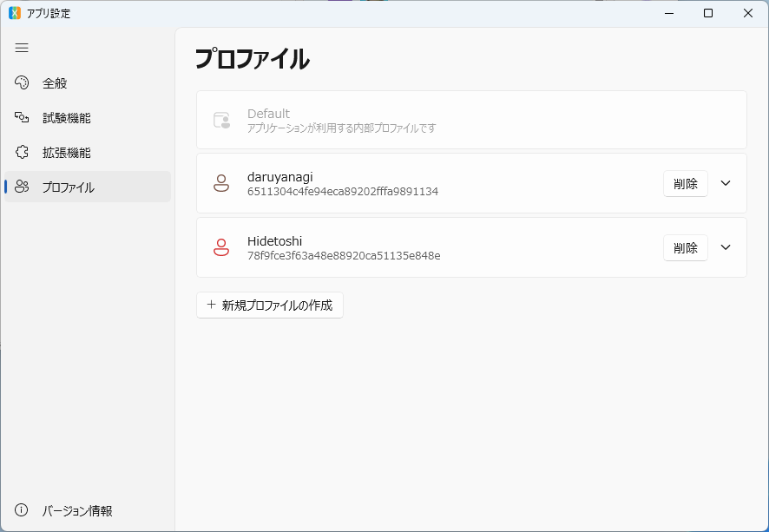Screen dimensions: 769x532
Task: Expand the daruyanagi profile details
Action: 726,183
